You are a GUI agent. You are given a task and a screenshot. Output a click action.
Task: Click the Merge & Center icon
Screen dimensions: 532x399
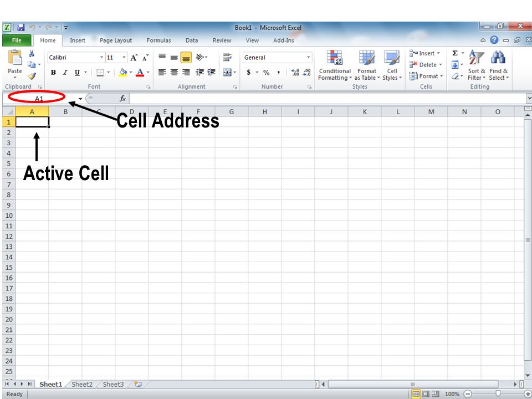click(227, 72)
